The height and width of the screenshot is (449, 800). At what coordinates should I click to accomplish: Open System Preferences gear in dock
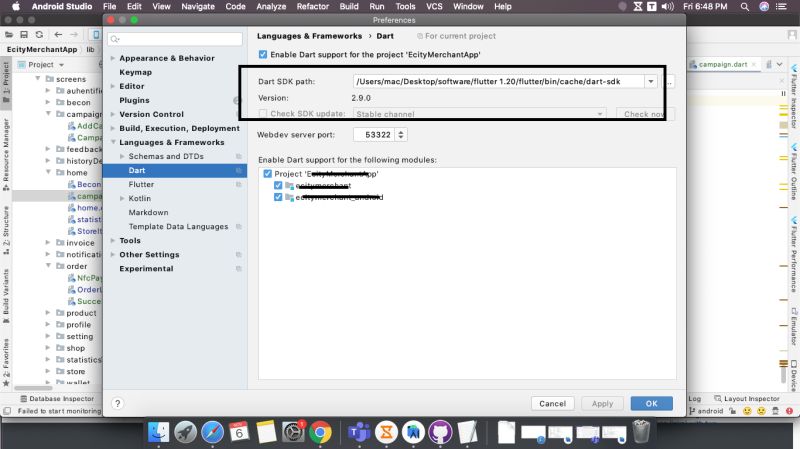[x=293, y=433]
